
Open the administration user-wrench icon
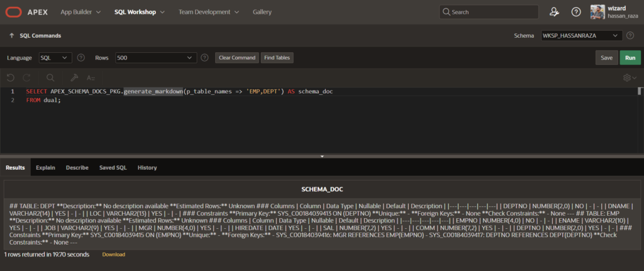554,12
